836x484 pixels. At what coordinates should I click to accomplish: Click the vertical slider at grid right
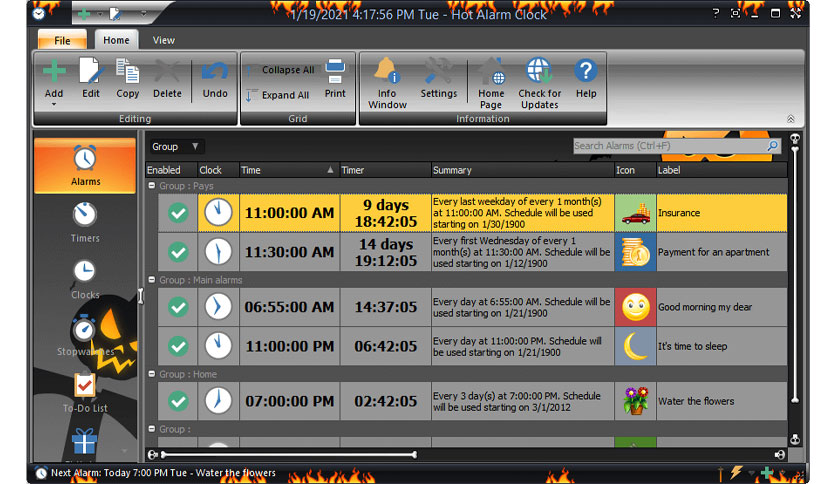coord(794,275)
